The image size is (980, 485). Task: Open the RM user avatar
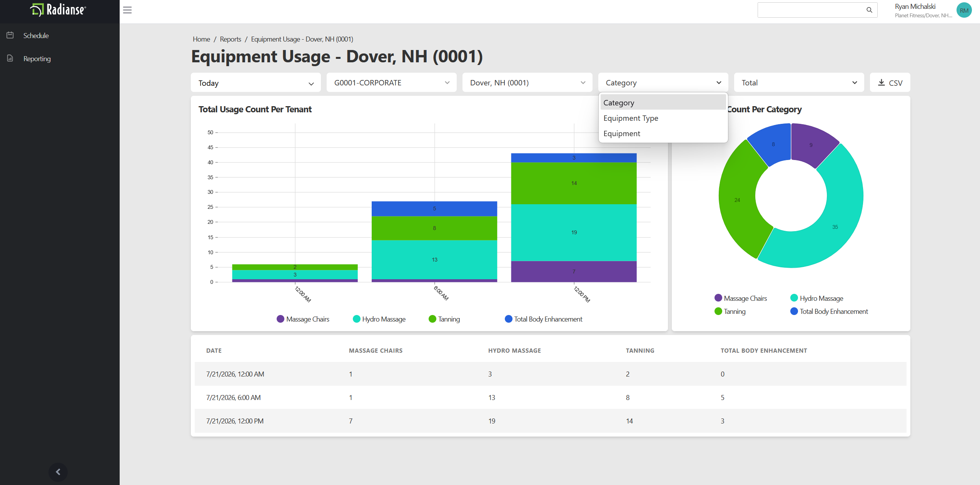coord(964,10)
